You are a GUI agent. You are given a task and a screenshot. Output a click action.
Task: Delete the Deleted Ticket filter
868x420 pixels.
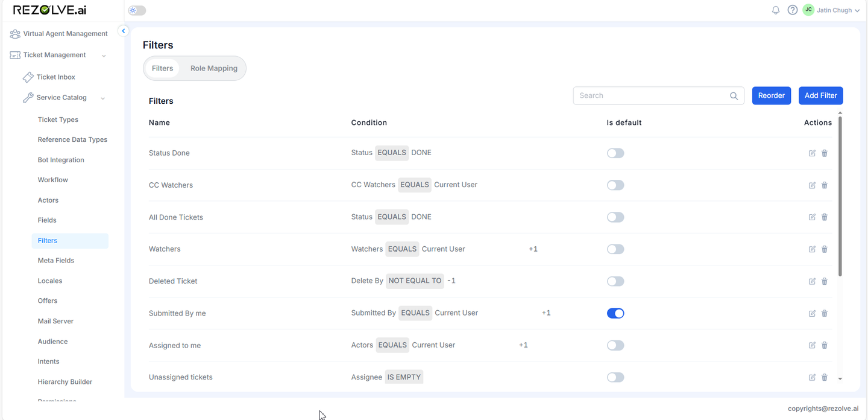coord(825,281)
